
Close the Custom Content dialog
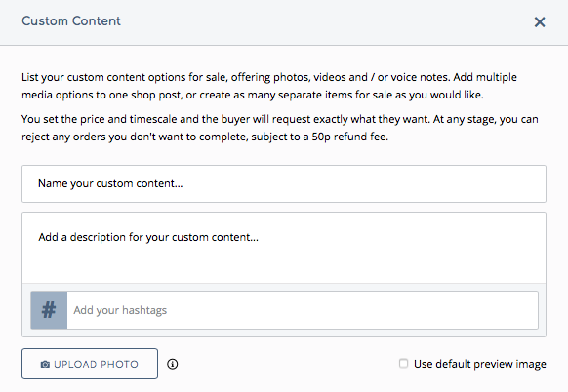(x=540, y=22)
